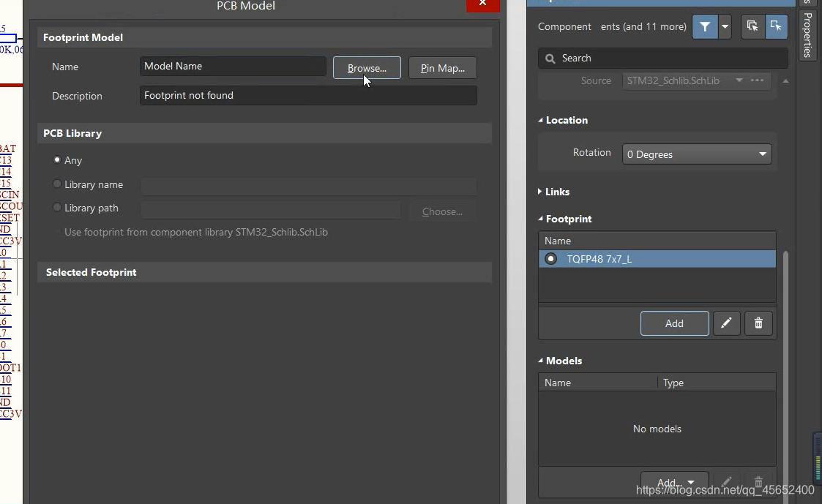Screen dimensions: 822x504
Task: Collapse the Footprint section
Action: click(x=541, y=219)
